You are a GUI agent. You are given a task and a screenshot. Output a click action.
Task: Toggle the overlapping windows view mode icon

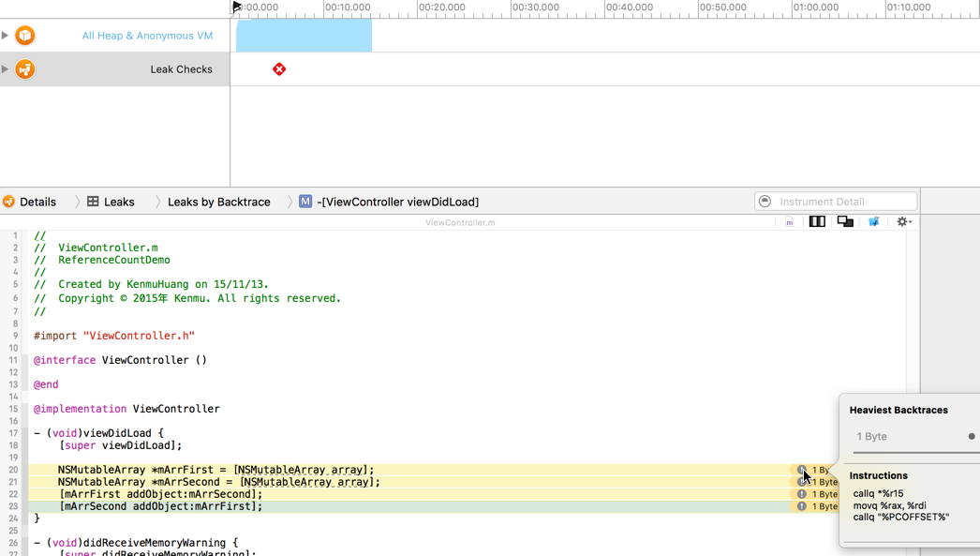click(x=845, y=222)
